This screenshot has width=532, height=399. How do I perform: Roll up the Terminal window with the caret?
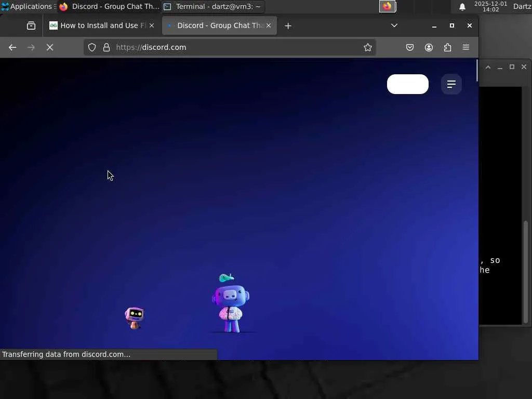pyautogui.click(x=488, y=67)
